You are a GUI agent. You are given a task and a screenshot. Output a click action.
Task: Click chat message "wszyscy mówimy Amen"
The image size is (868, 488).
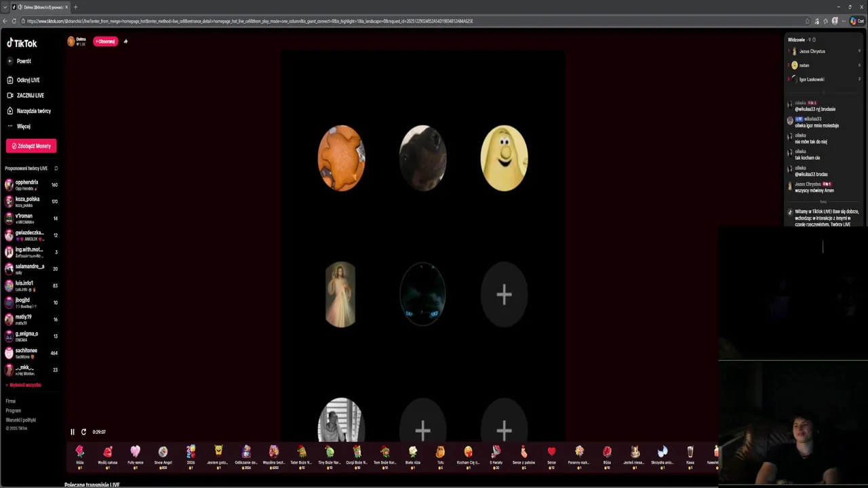coord(814,190)
